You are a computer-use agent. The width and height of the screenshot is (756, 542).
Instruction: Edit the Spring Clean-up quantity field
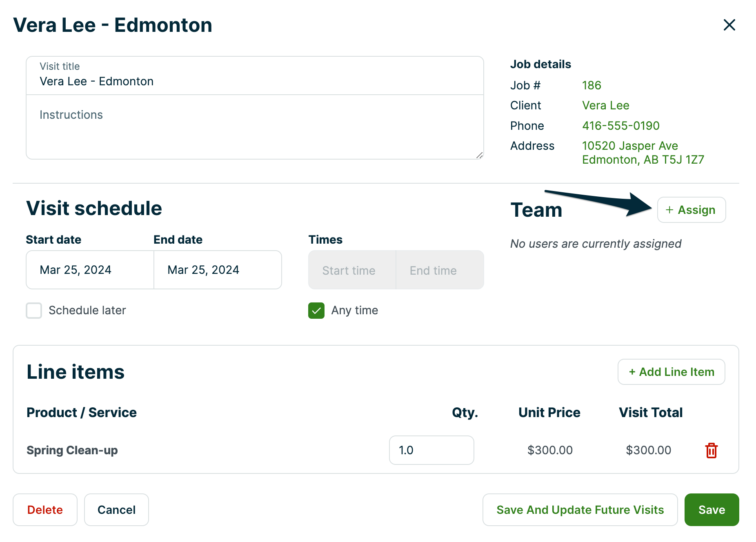[431, 450]
